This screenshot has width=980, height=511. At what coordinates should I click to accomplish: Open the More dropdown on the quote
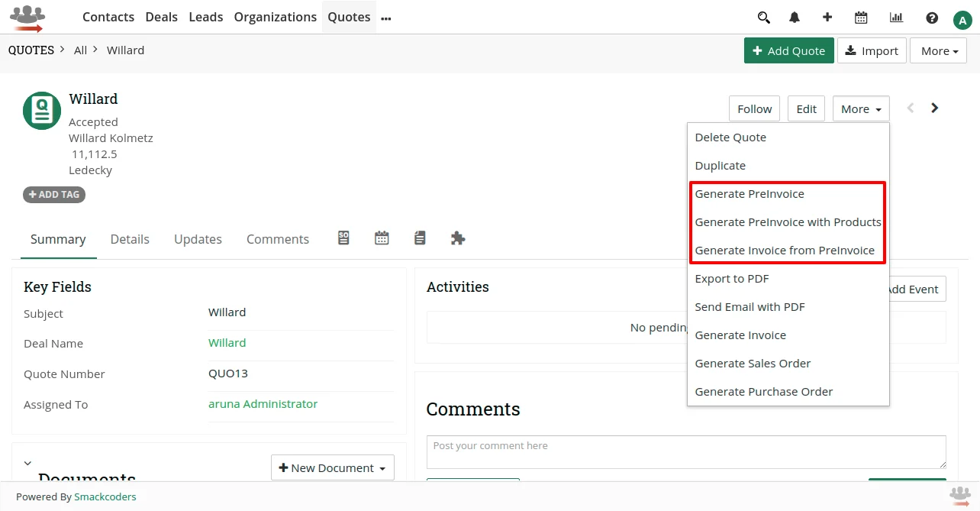pyautogui.click(x=860, y=108)
